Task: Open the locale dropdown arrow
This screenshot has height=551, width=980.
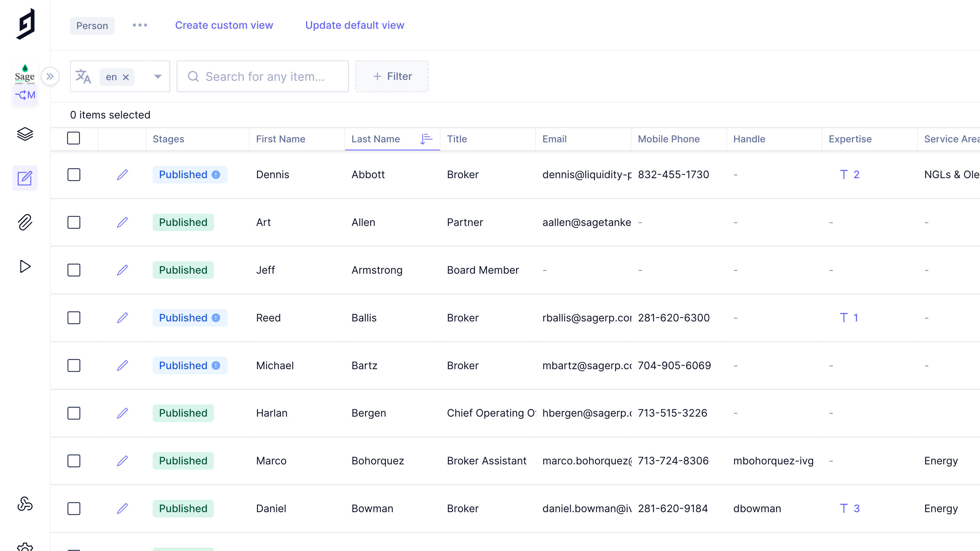Action: pyautogui.click(x=157, y=77)
